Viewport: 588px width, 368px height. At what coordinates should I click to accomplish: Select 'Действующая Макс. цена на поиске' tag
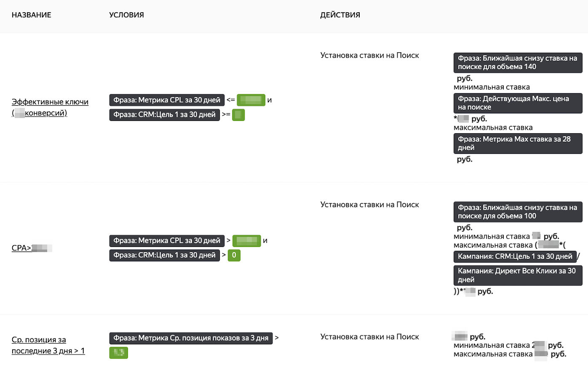coord(518,103)
